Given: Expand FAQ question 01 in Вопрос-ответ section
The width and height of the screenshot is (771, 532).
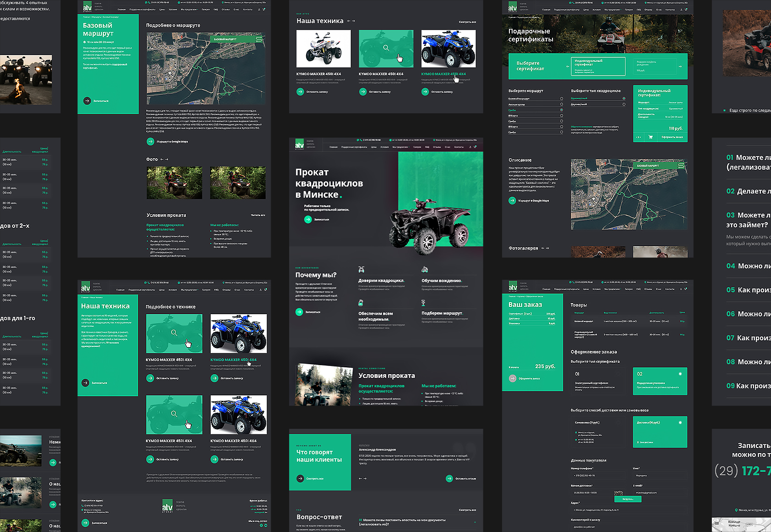Looking at the screenshot, I should pos(475,522).
